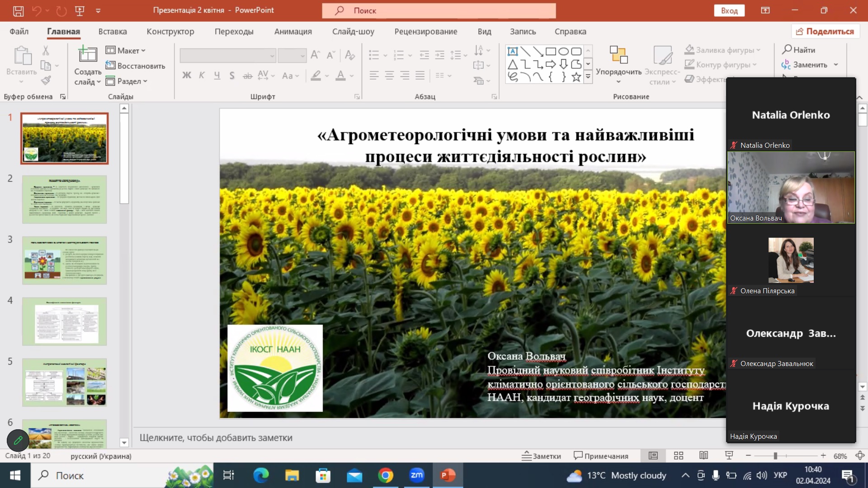This screenshot has width=868, height=488.
Task: Start slideshow from beginning icon
Action: [x=80, y=10]
